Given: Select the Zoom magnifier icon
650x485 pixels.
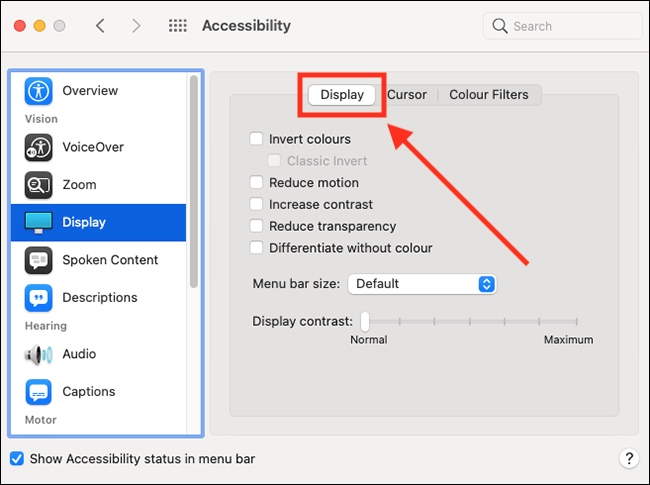Looking at the screenshot, I should (x=38, y=185).
